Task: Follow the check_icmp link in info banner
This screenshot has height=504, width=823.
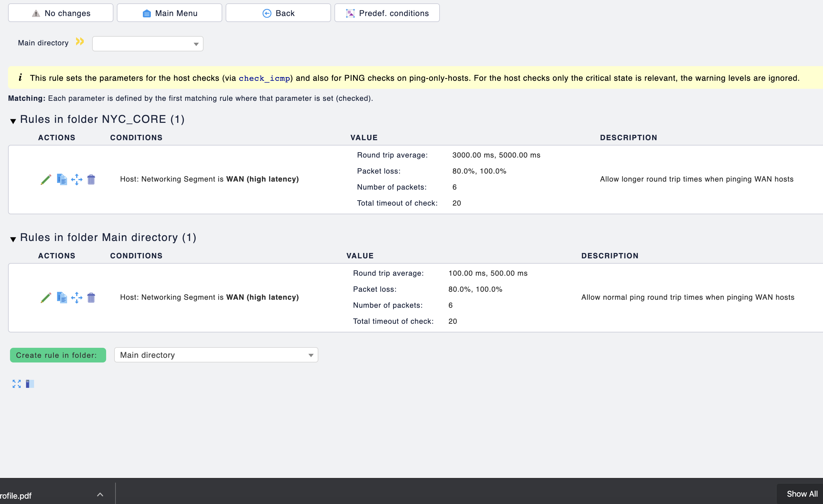Action: pos(264,78)
